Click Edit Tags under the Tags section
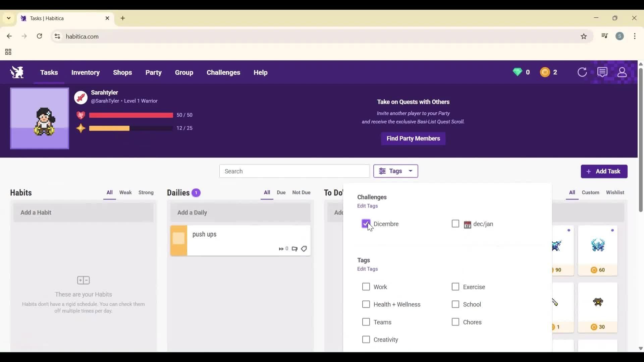 367,269
